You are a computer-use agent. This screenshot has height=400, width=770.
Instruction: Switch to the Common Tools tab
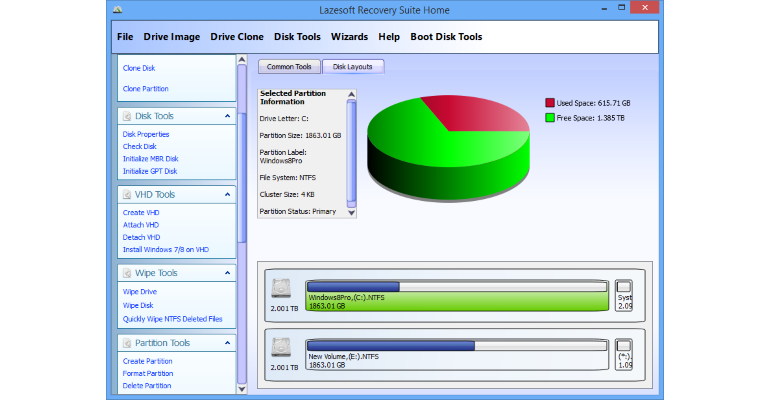point(289,67)
